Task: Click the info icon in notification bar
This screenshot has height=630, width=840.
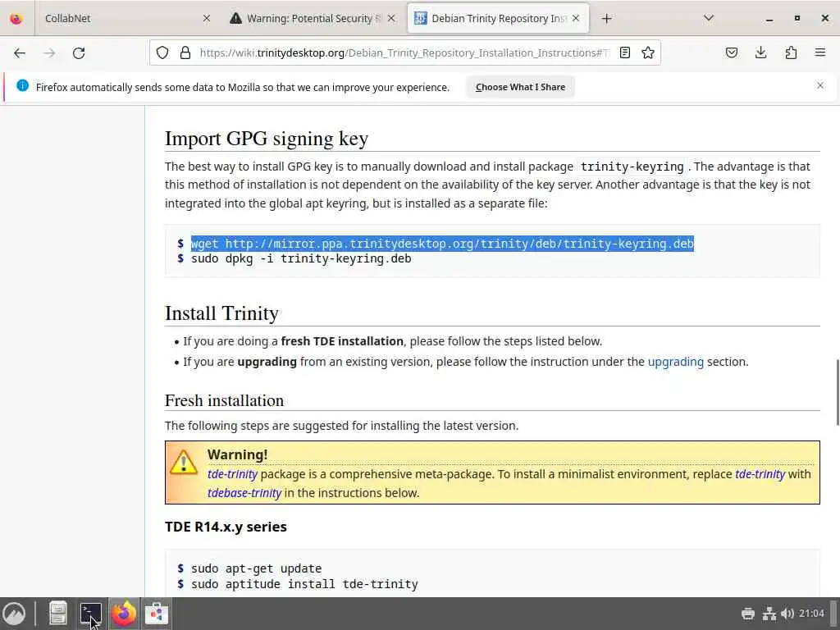Action: tap(22, 85)
